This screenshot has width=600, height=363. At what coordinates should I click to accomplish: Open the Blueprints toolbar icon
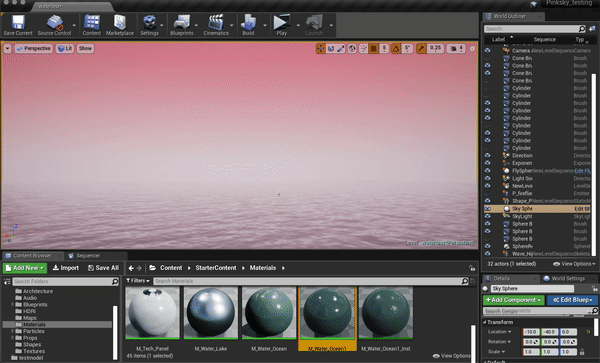coord(182,25)
